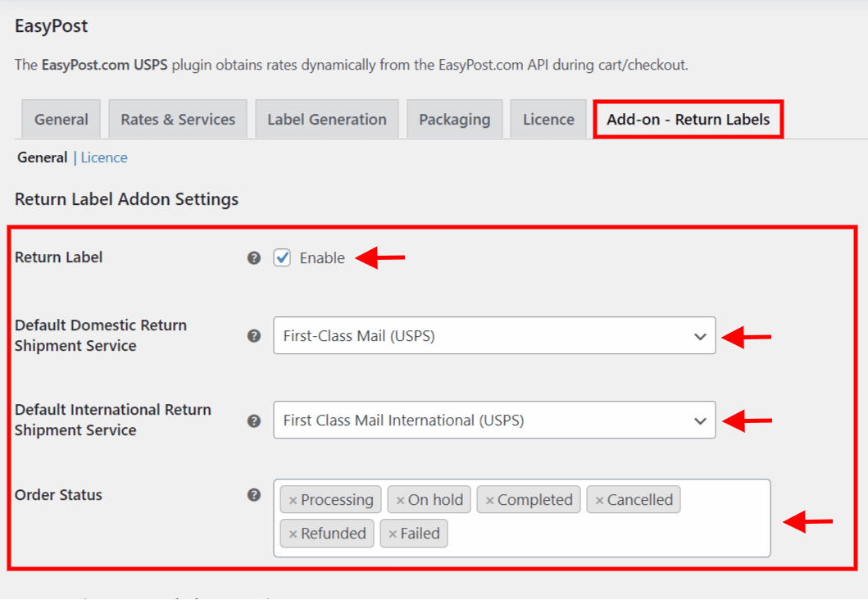
Task: Click help icon for International Return Shipment Service
Action: (x=254, y=420)
